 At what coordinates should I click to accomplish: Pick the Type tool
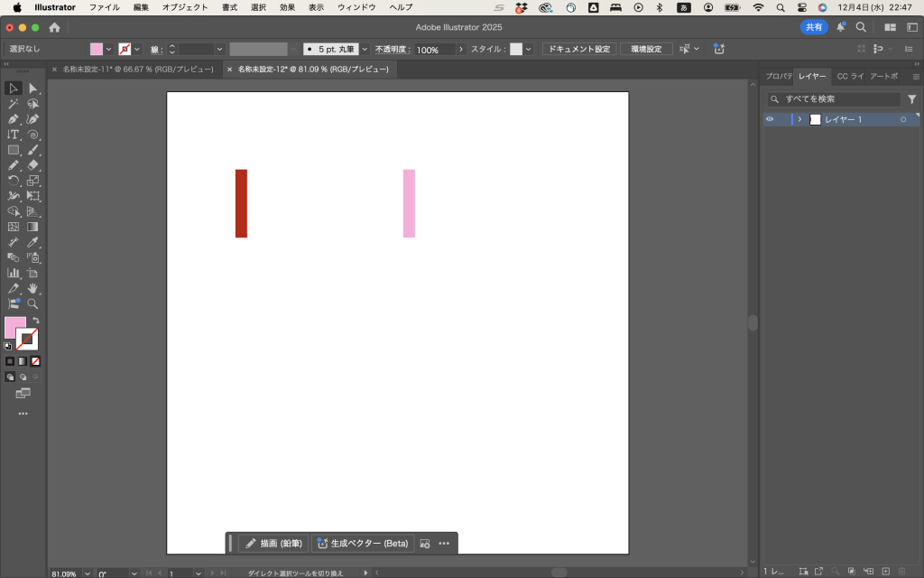coord(14,135)
